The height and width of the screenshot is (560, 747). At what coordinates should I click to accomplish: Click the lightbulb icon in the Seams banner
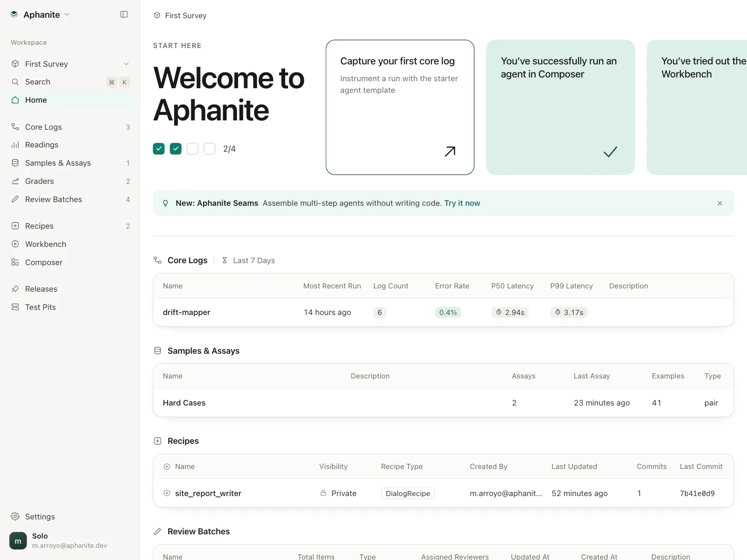point(165,203)
